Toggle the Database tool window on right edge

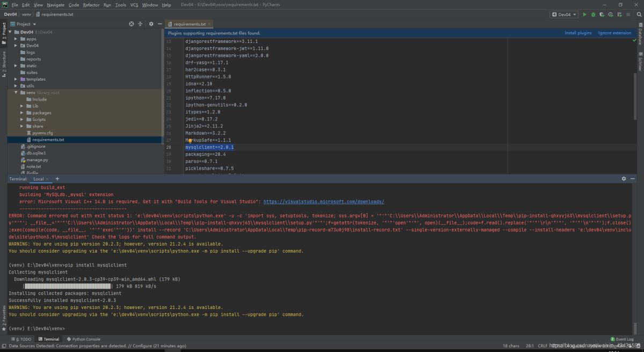640,37
